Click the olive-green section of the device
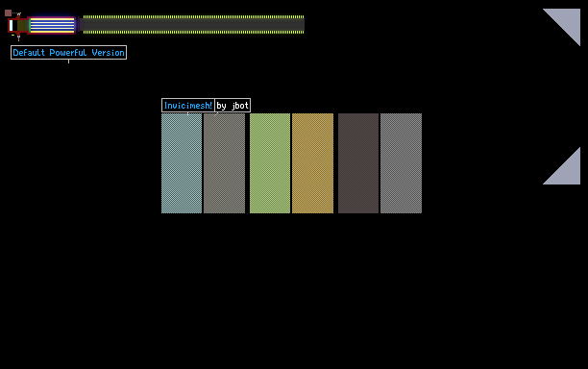This screenshot has width=588, height=369. point(22,26)
